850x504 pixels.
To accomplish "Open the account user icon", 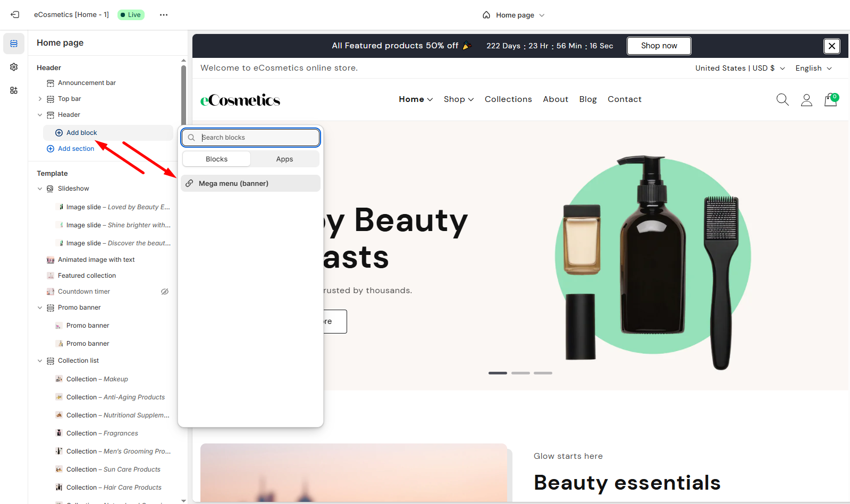I will pyautogui.click(x=806, y=100).
